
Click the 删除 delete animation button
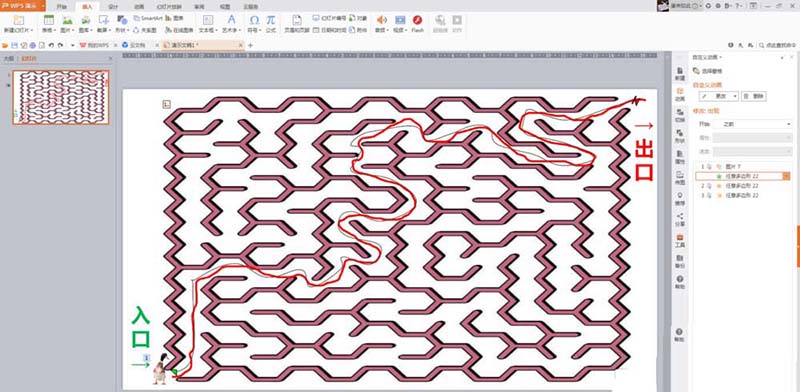[x=754, y=96]
